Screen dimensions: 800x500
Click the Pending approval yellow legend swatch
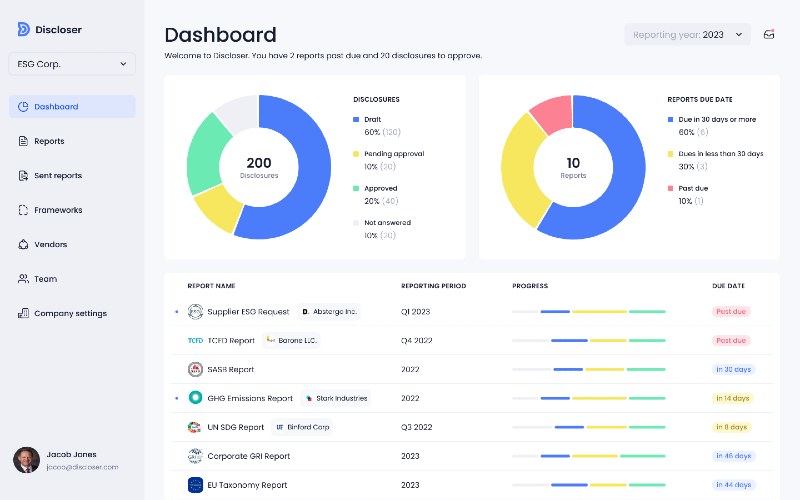click(x=356, y=154)
